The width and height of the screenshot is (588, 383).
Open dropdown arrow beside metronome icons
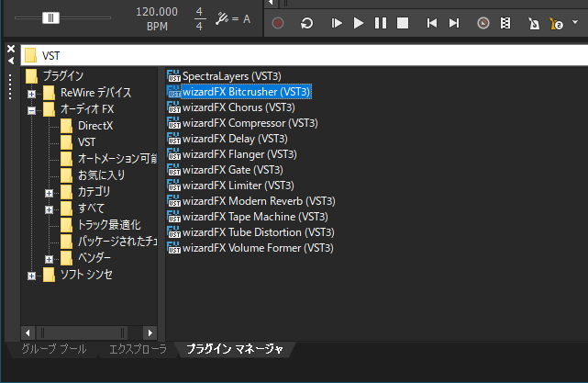click(575, 22)
